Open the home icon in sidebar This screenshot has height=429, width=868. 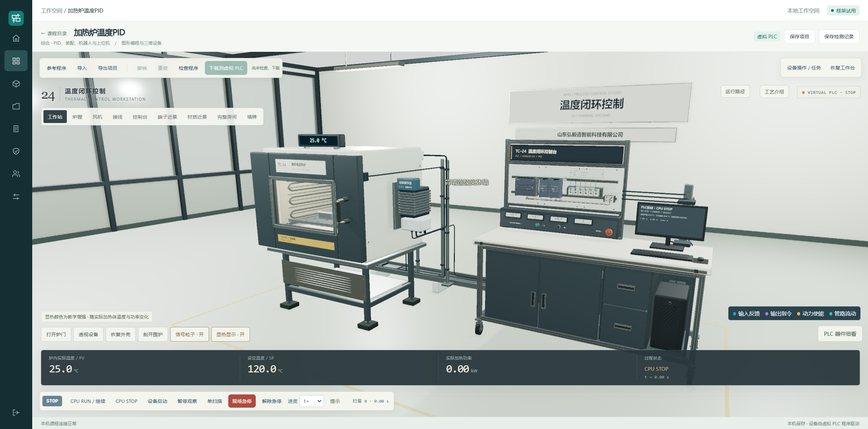(x=16, y=38)
